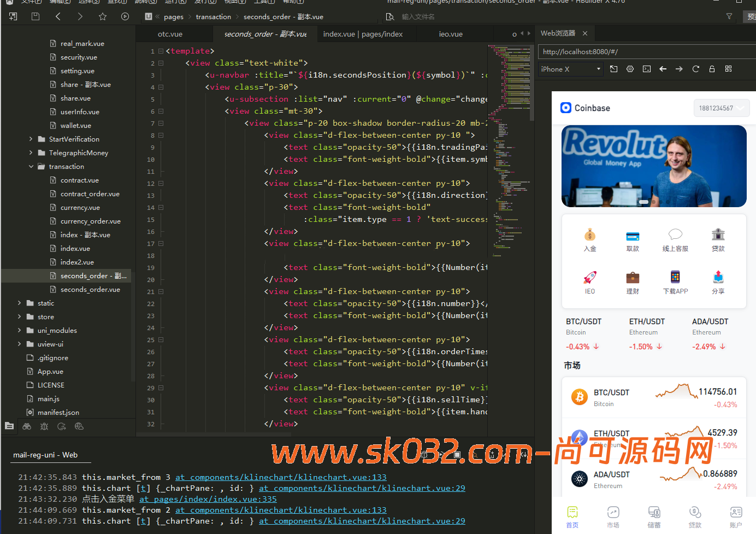The height and width of the screenshot is (534, 756).
Task: Open the iPhone X device dropdown
Action: 570,69
